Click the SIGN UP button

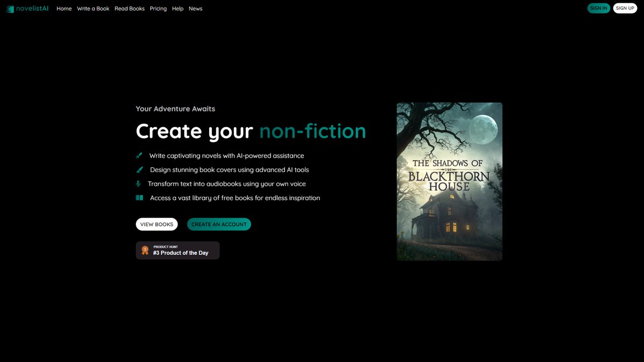tap(625, 8)
